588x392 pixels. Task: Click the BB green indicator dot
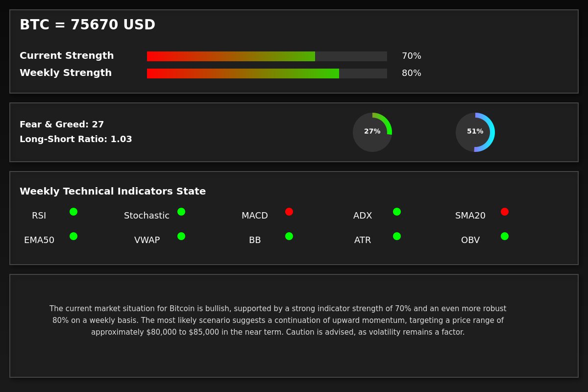[x=289, y=236]
